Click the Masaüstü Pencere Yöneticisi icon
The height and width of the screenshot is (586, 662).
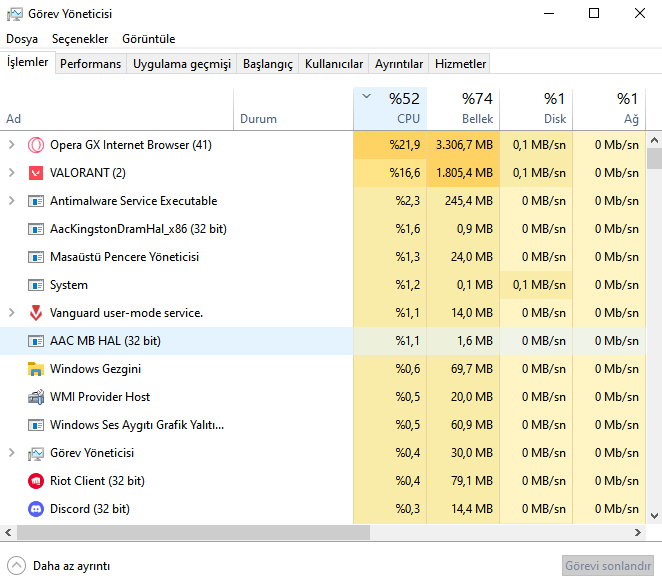[x=36, y=257]
